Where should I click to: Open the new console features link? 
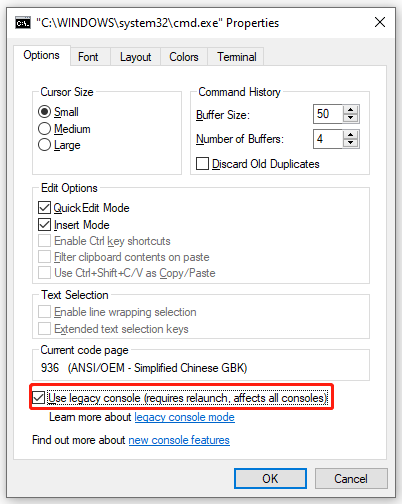(179, 440)
